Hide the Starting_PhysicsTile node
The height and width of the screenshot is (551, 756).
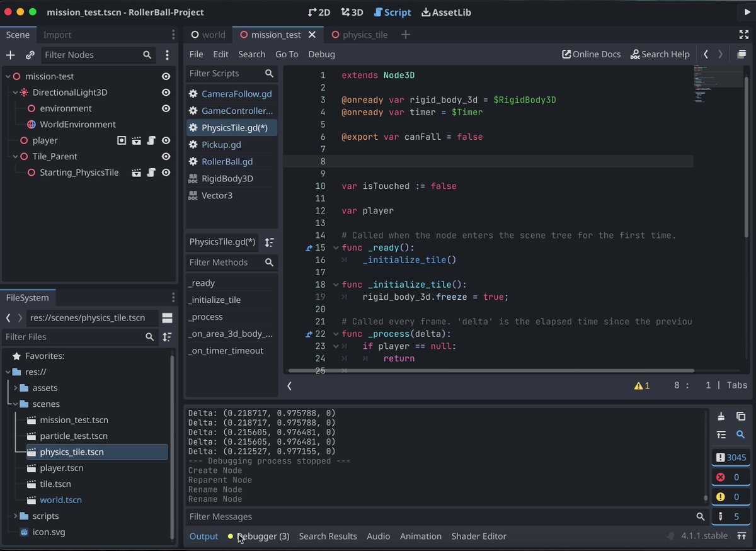tap(166, 173)
